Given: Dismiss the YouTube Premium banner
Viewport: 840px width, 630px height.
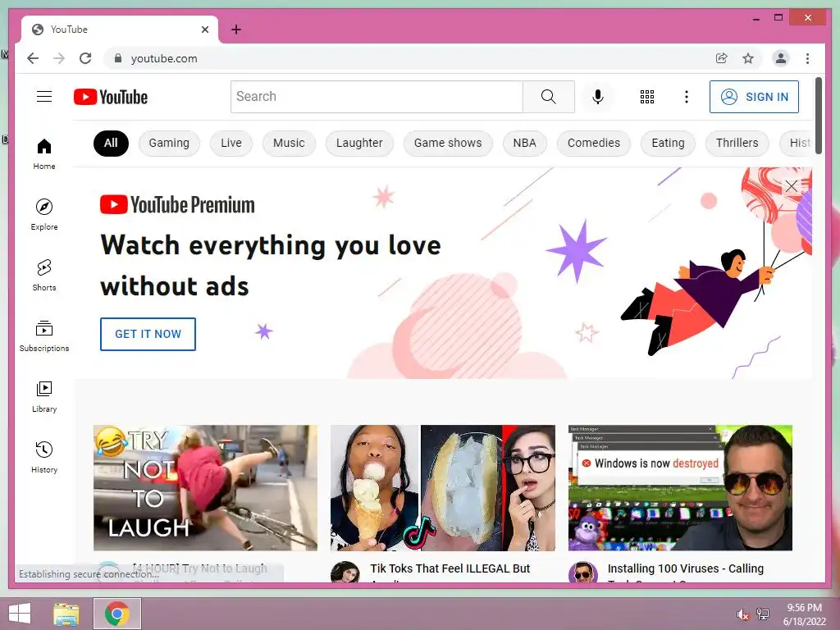Looking at the screenshot, I should [x=792, y=186].
